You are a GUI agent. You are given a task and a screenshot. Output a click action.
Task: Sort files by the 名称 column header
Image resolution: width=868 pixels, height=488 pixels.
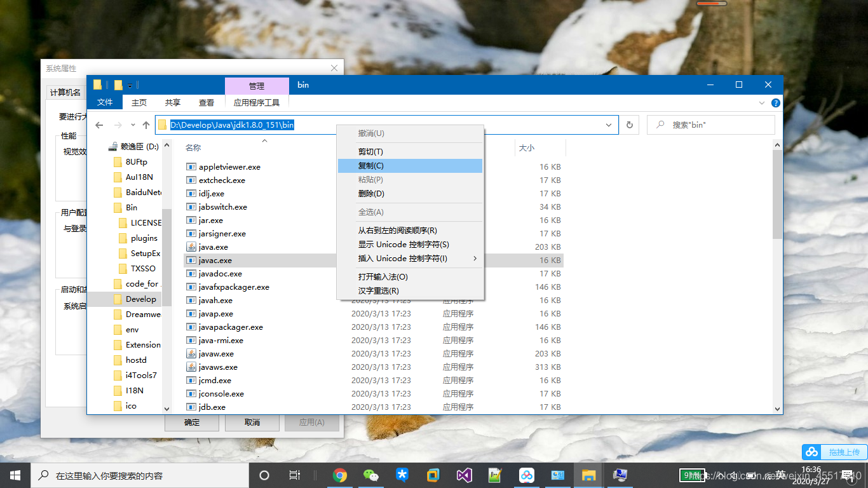pyautogui.click(x=193, y=148)
